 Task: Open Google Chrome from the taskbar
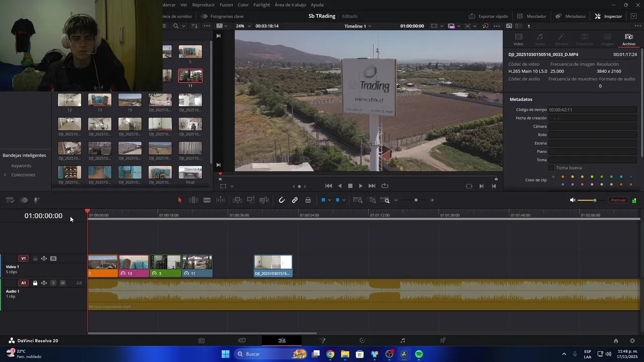coord(330,354)
